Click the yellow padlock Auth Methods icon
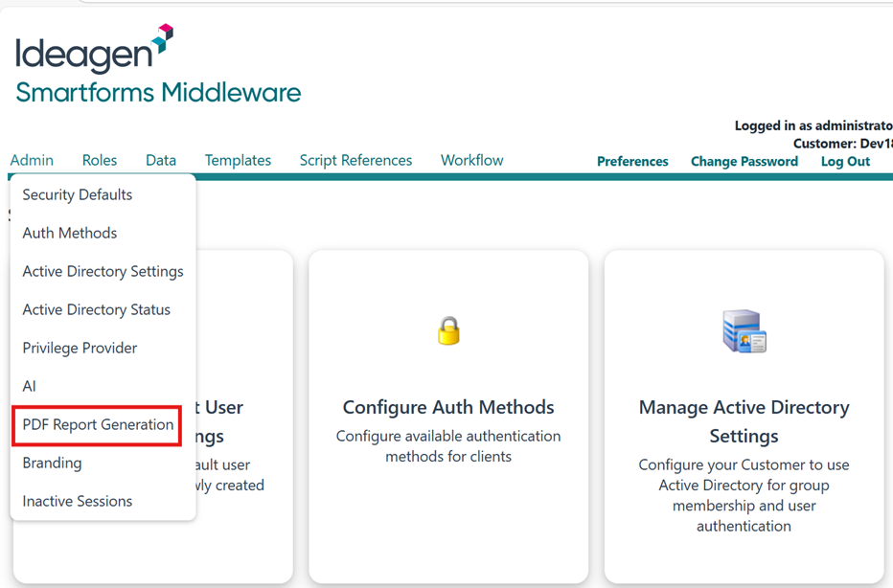 point(448,331)
